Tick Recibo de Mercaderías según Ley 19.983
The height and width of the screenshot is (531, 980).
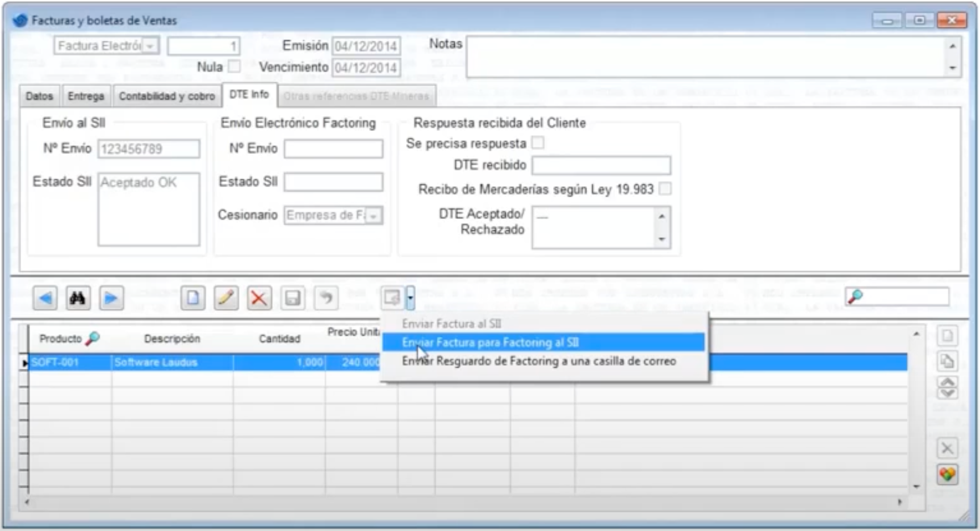(x=665, y=189)
